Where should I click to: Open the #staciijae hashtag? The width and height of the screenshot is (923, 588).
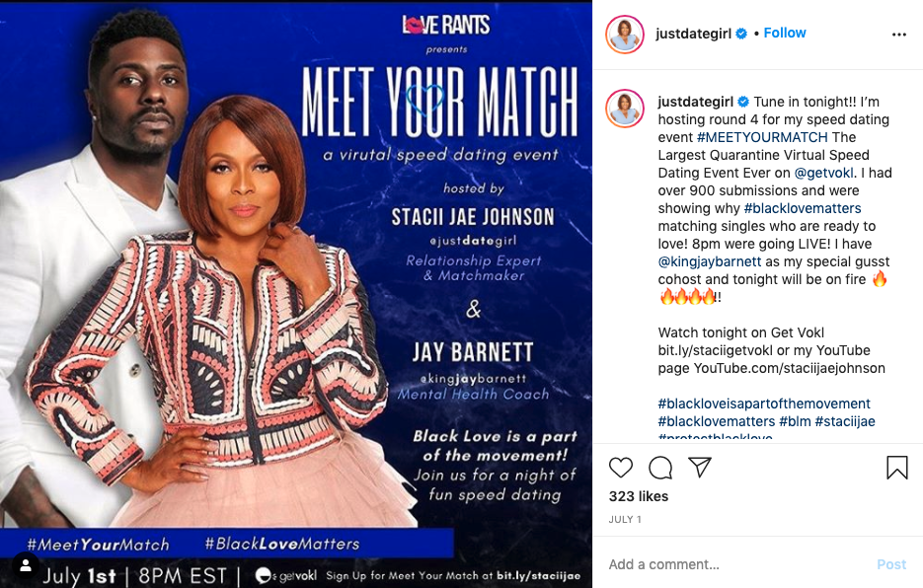click(845, 421)
